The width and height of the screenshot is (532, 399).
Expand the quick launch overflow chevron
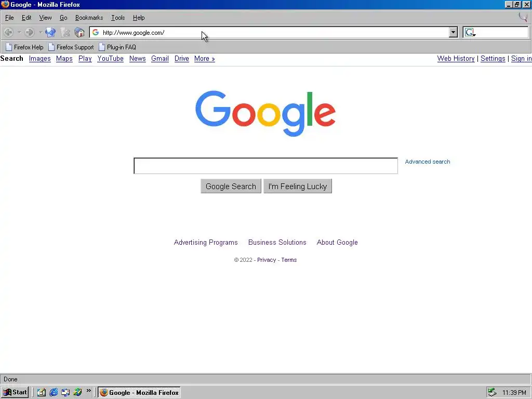tap(88, 391)
